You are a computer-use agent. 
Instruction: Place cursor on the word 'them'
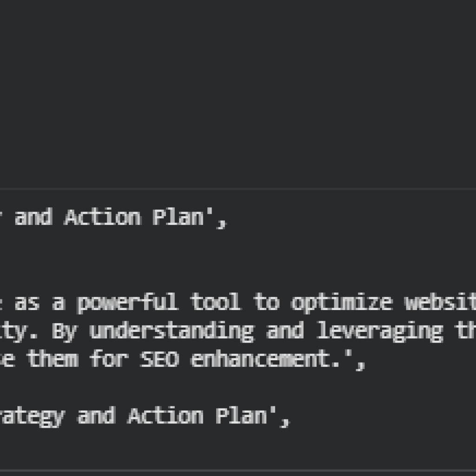click(x=52, y=359)
